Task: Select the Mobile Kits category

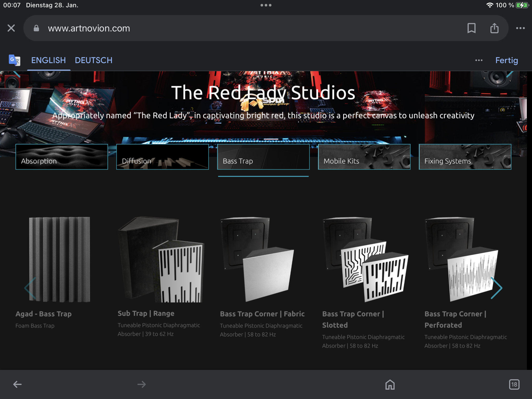Action: point(364,157)
